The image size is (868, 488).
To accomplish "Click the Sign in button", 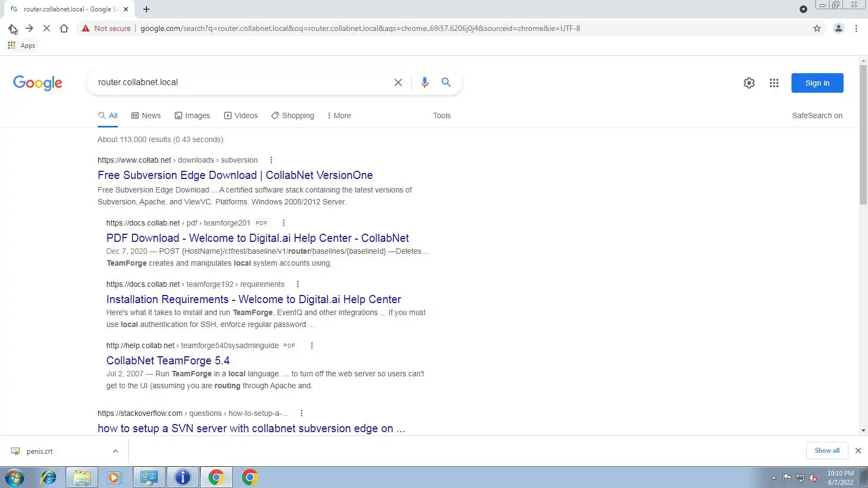I will coord(817,83).
